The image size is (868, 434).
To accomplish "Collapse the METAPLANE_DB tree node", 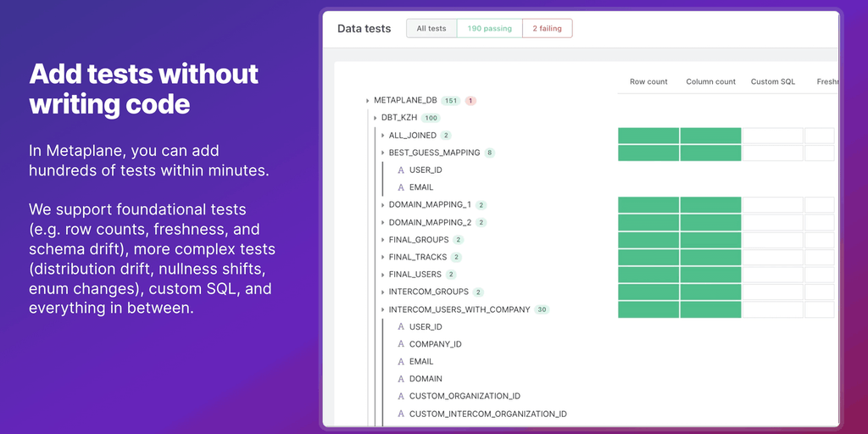I will tap(367, 101).
